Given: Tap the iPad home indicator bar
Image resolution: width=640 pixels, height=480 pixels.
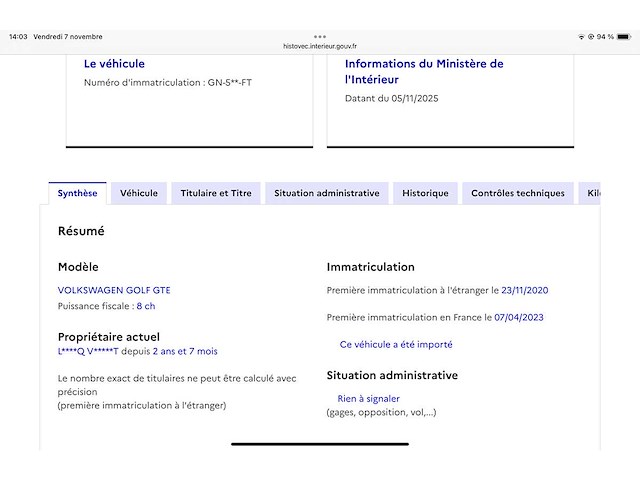Looking at the screenshot, I should click(x=320, y=443).
